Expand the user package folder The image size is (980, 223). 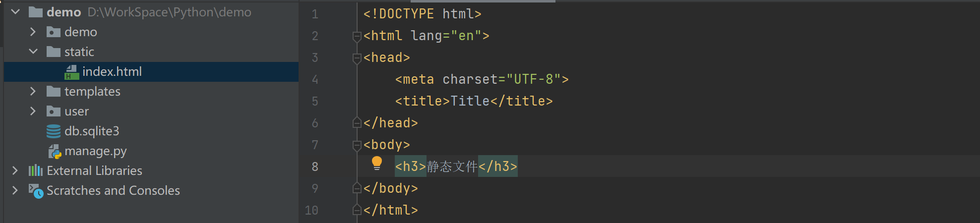pyautogui.click(x=33, y=111)
